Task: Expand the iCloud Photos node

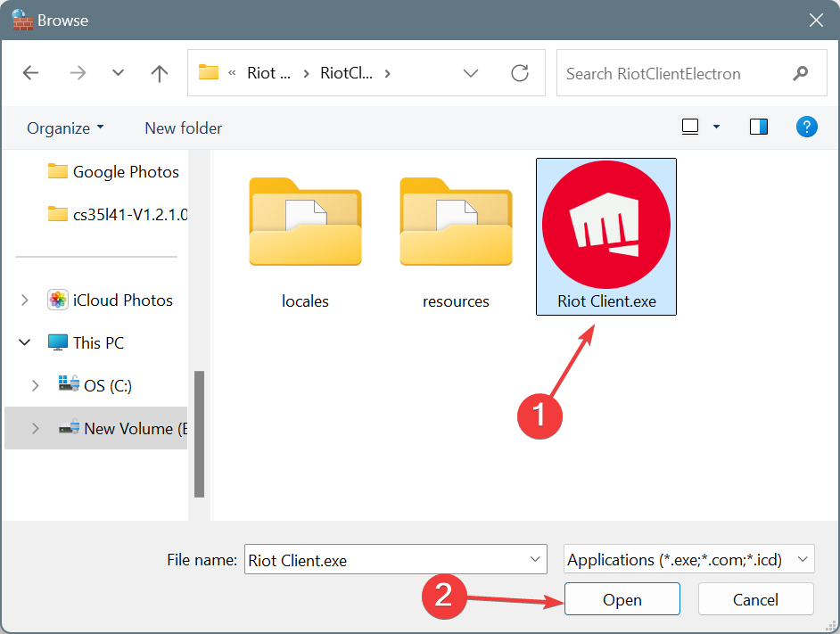Action: pos(25,301)
